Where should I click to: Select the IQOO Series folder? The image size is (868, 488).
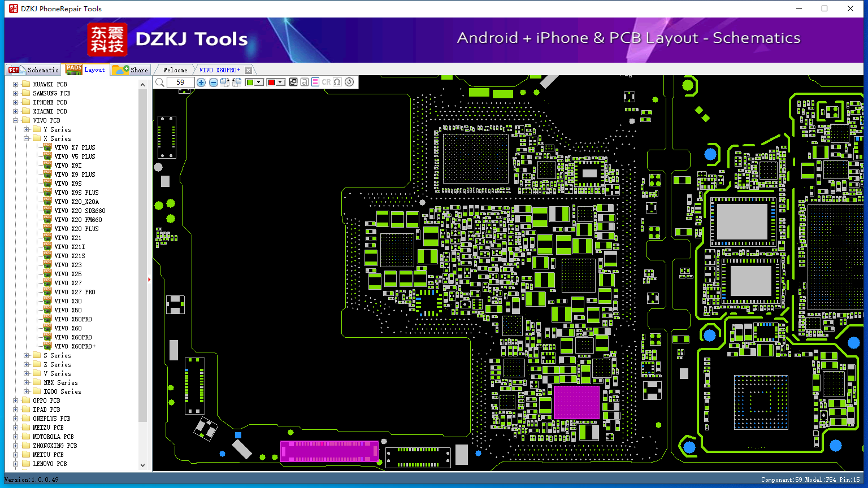(x=62, y=391)
